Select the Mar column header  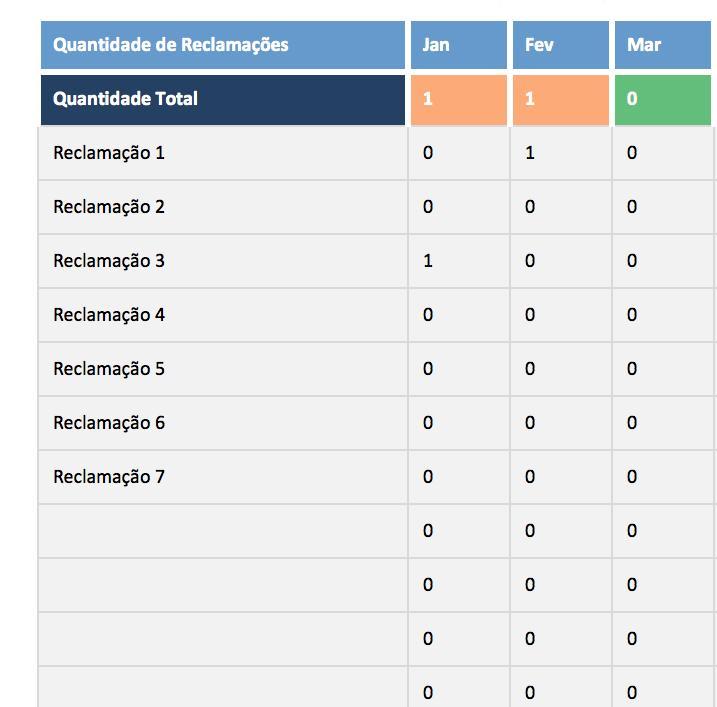tap(664, 45)
